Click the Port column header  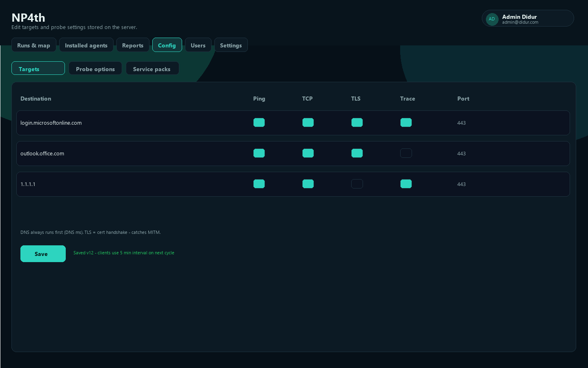click(x=463, y=99)
